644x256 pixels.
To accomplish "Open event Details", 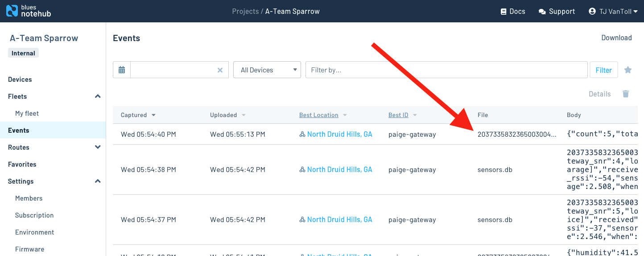I will point(599,94).
